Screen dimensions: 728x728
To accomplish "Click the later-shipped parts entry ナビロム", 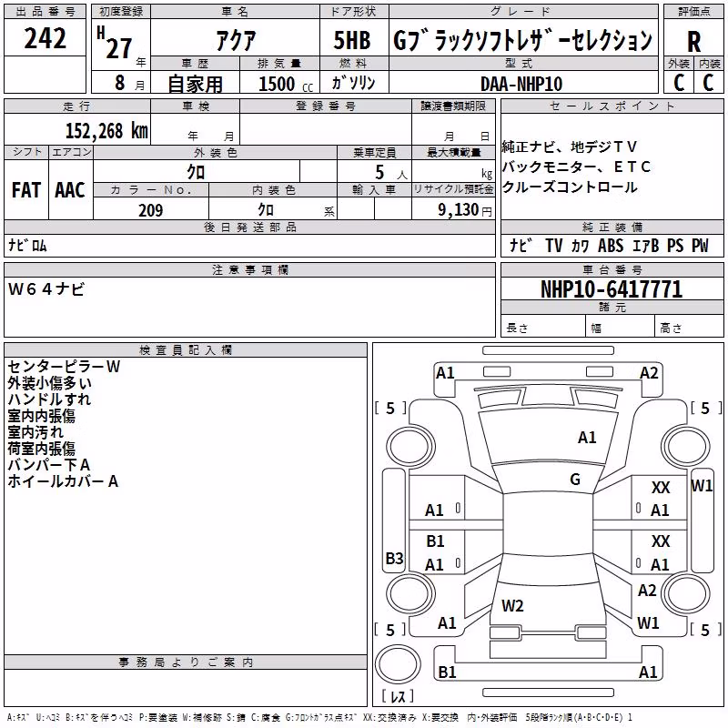I will pos(27,246).
